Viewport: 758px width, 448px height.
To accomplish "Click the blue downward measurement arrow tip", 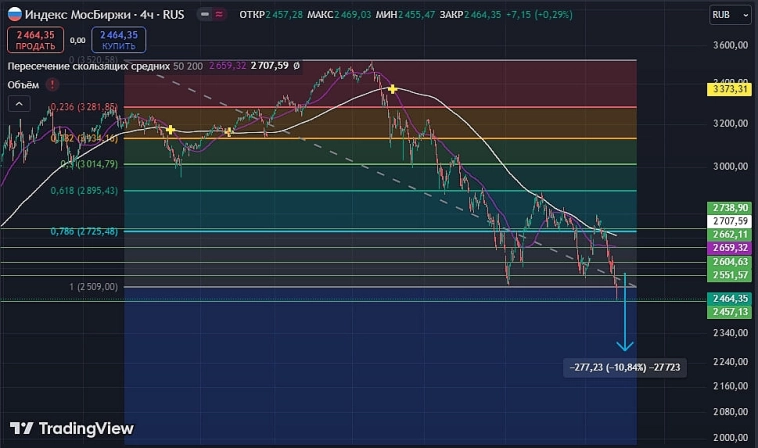I will tap(625, 347).
